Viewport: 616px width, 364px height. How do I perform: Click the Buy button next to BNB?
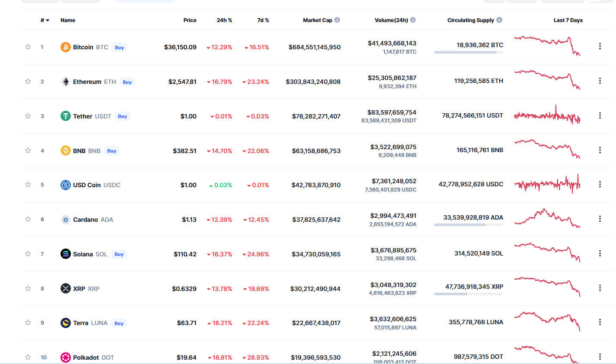coord(112,151)
